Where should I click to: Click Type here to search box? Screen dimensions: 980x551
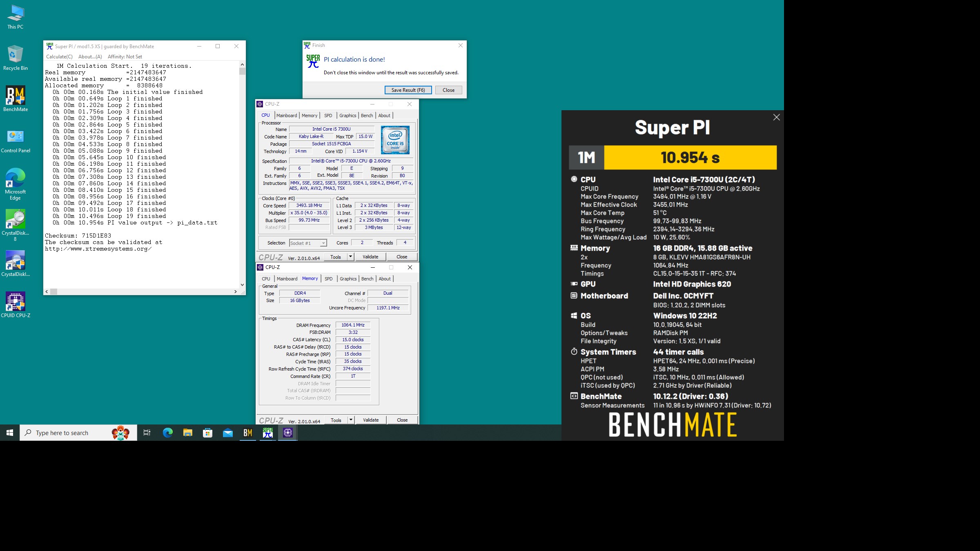(78, 433)
